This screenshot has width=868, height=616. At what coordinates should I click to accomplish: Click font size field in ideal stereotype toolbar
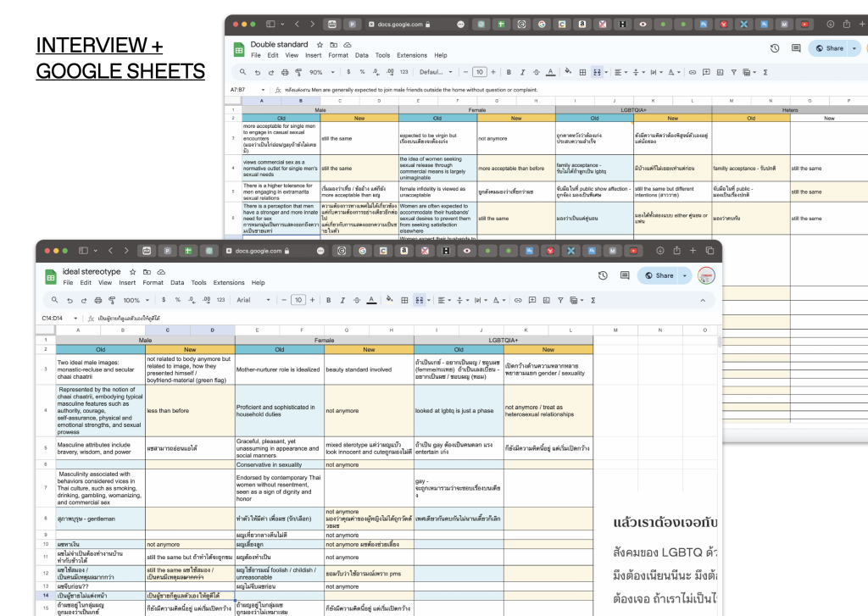click(x=298, y=300)
